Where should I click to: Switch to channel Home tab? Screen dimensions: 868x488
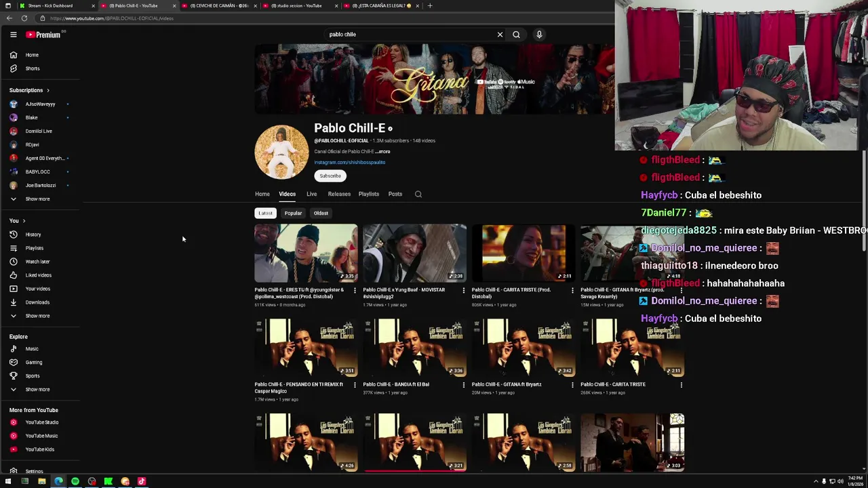tap(262, 195)
